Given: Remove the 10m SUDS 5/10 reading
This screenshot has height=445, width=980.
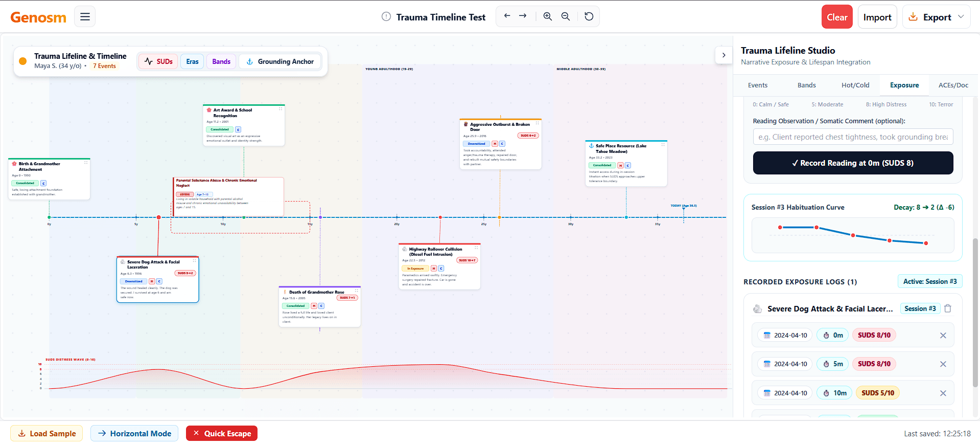Looking at the screenshot, I should [x=943, y=393].
